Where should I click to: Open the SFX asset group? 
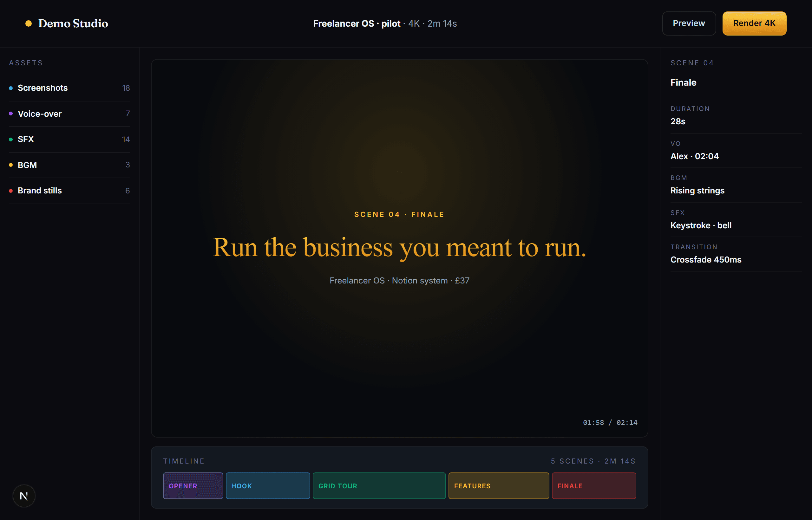(x=69, y=139)
